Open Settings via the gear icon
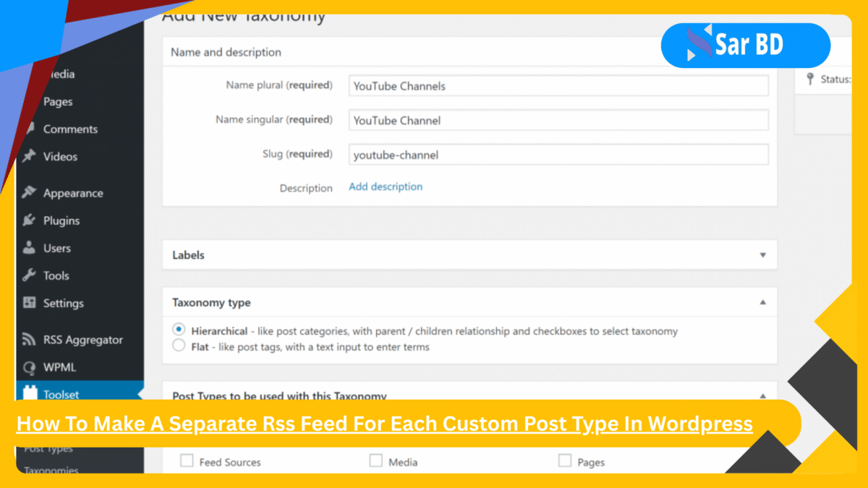The height and width of the screenshot is (488, 868). 30,303
